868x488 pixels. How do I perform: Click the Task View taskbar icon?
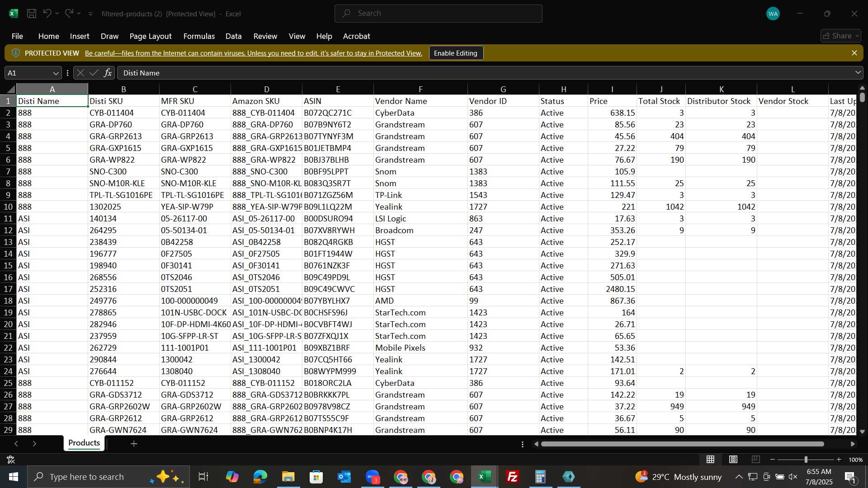click(203, 477)
